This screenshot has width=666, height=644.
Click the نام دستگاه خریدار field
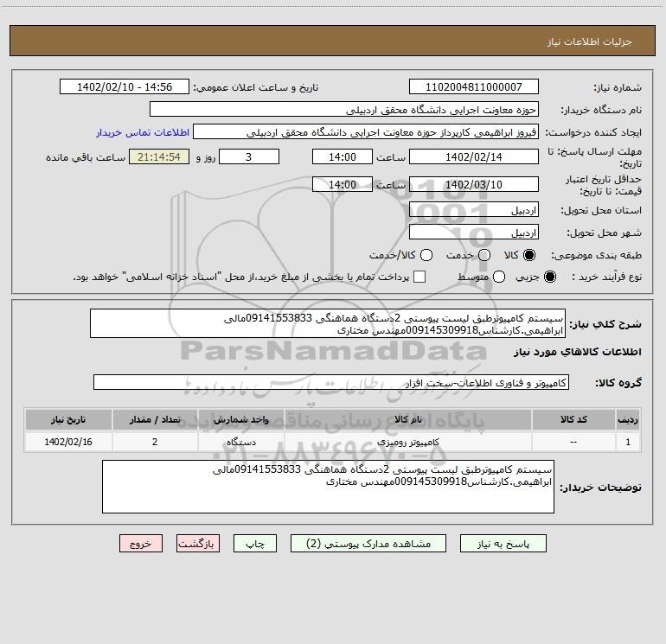coord(344,109)
